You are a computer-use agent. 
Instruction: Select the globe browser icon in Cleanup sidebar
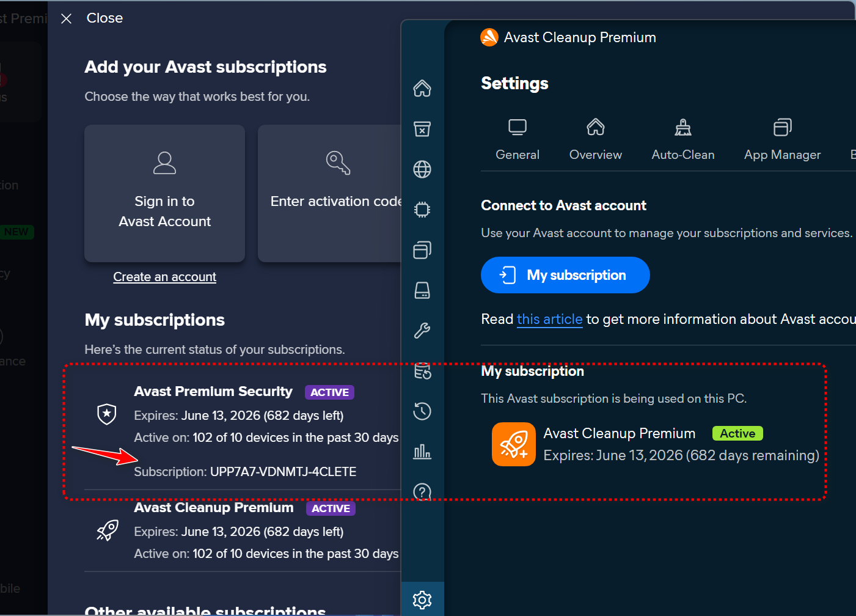(x=422, y=169)
